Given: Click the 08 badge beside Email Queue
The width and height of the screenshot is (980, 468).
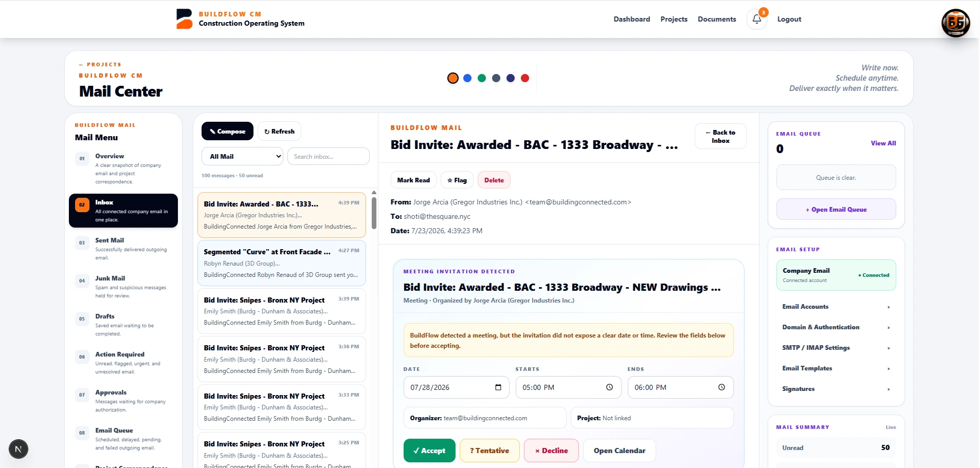Looking at the screenshot, I should click(x=82, y=433).
